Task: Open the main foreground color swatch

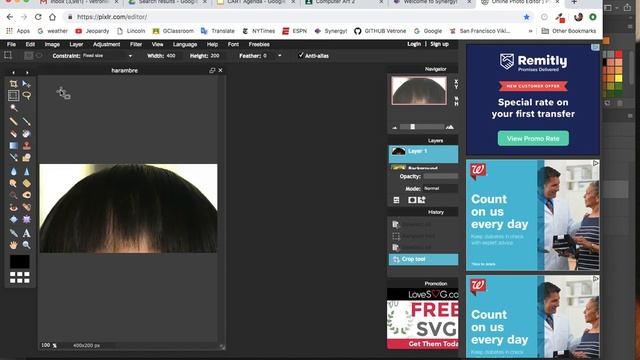Action: click(20, 262)
